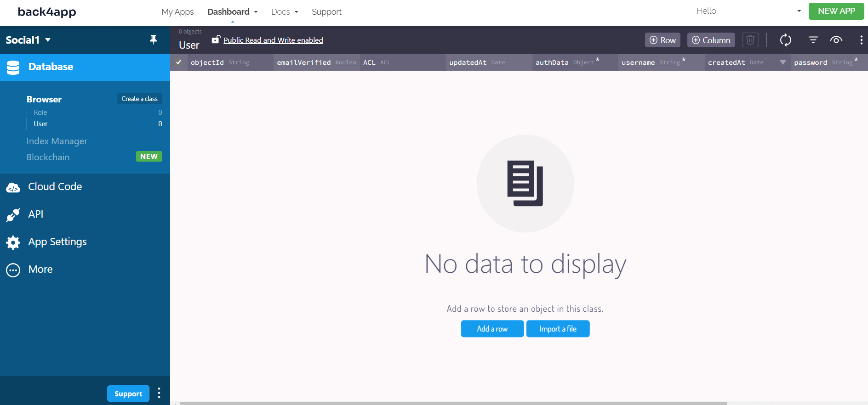The height and width of the screenshot is (405, 868).
Task: Click the pin sidebar icon
Action: point(154,40)
